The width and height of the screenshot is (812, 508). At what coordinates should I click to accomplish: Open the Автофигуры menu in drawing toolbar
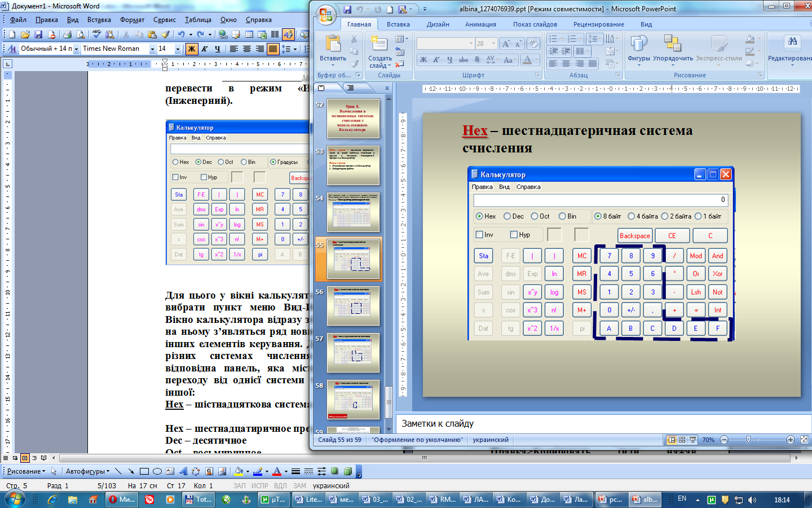pyautogui.click(x=87, y=471)
